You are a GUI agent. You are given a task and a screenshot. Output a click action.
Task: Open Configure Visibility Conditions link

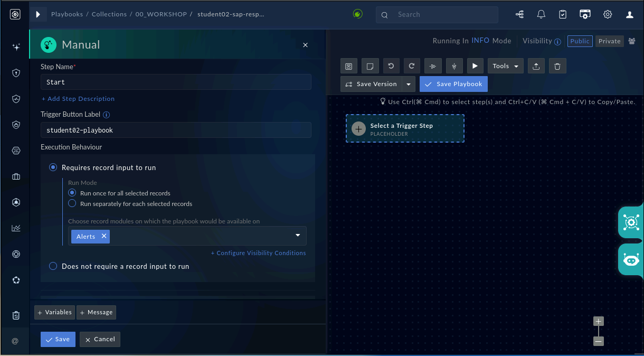259,253
